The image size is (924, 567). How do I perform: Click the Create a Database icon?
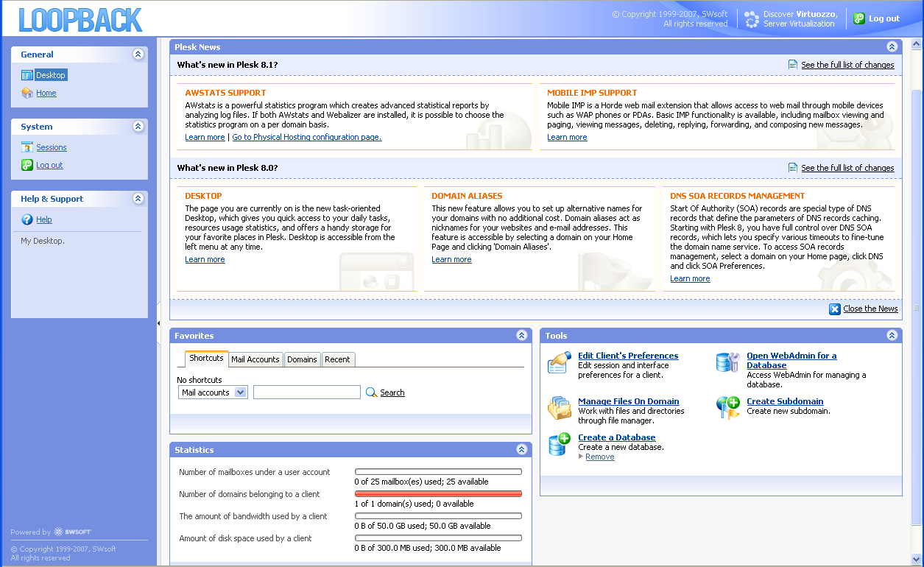coord(560,444)
